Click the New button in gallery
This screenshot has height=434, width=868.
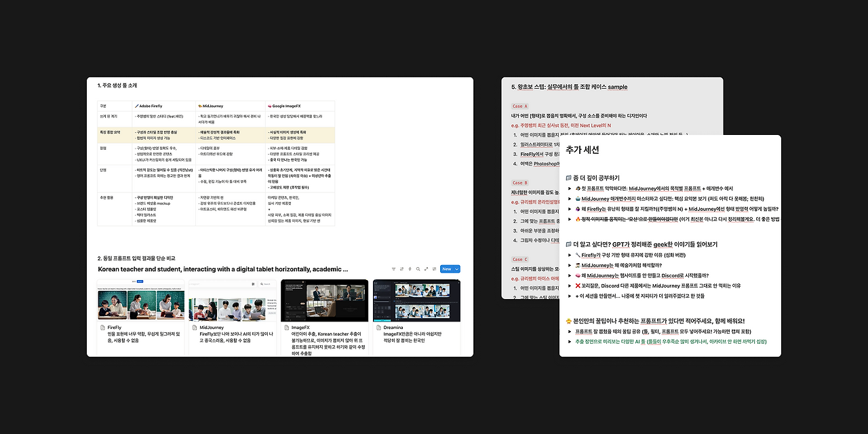tap(446, 269)
